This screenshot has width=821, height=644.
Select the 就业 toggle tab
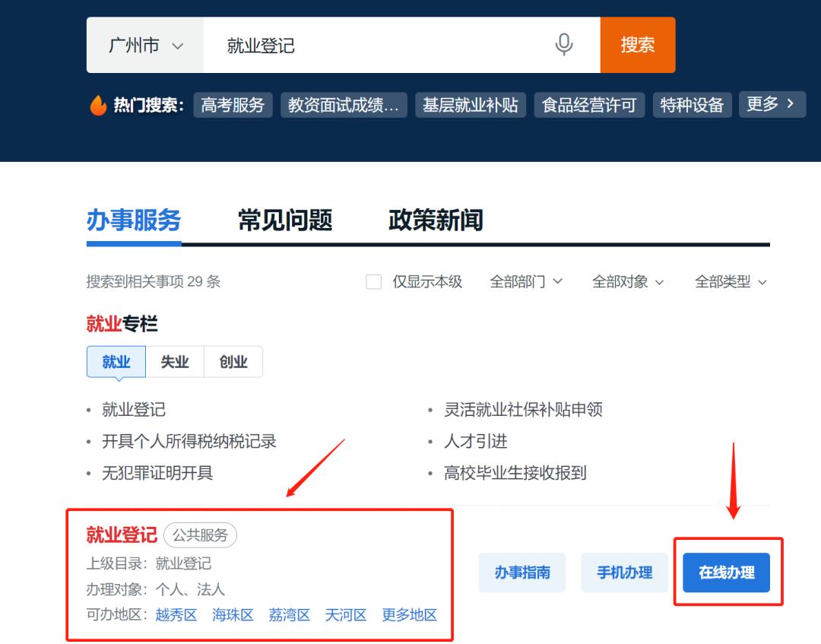tap(115, 361)
